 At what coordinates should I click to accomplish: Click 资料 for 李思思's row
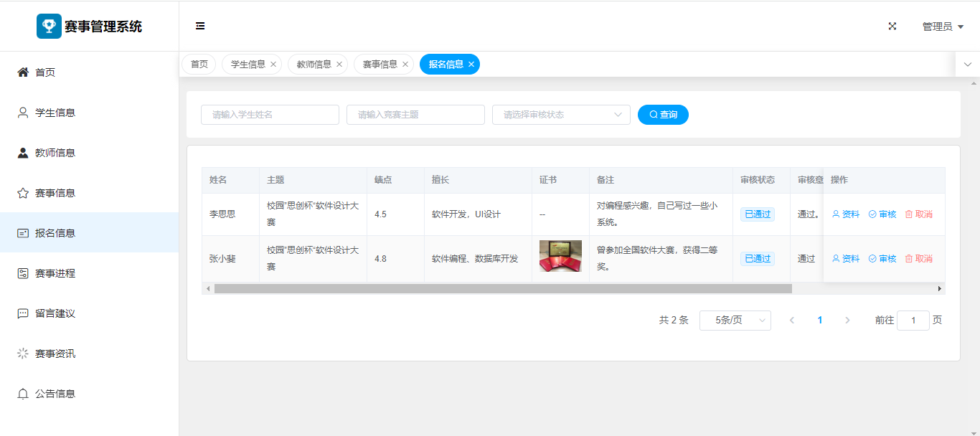pyautogui.click(x=846, y=214)
